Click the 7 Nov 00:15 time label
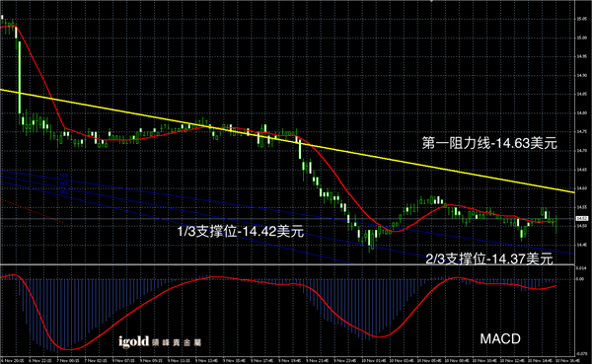The image size is (592, 364). click(69, 361)
